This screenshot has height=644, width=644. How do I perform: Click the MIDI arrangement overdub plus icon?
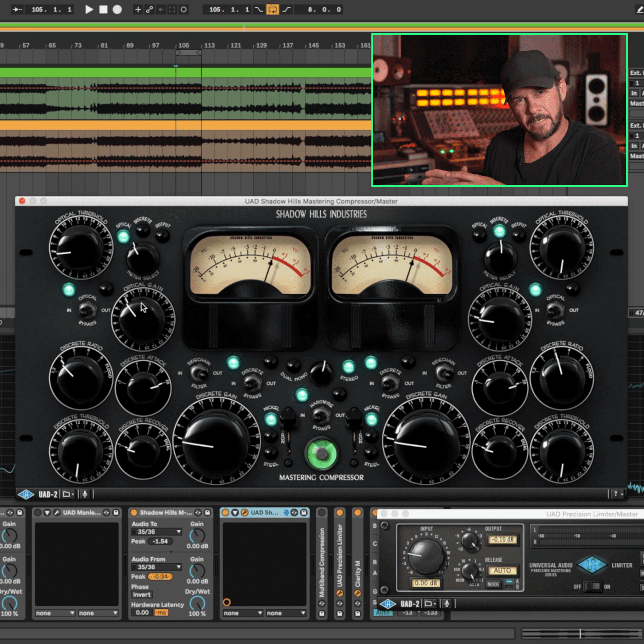click(138, 9)
